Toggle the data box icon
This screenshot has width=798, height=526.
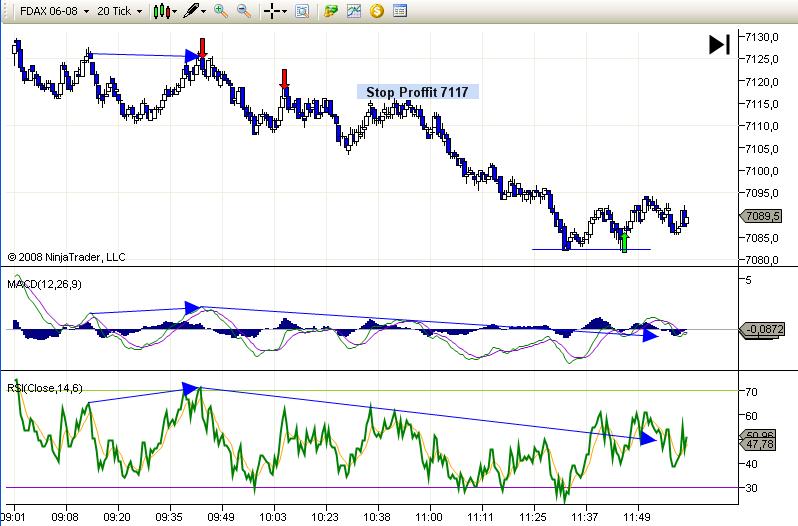[x=303, y=12]
